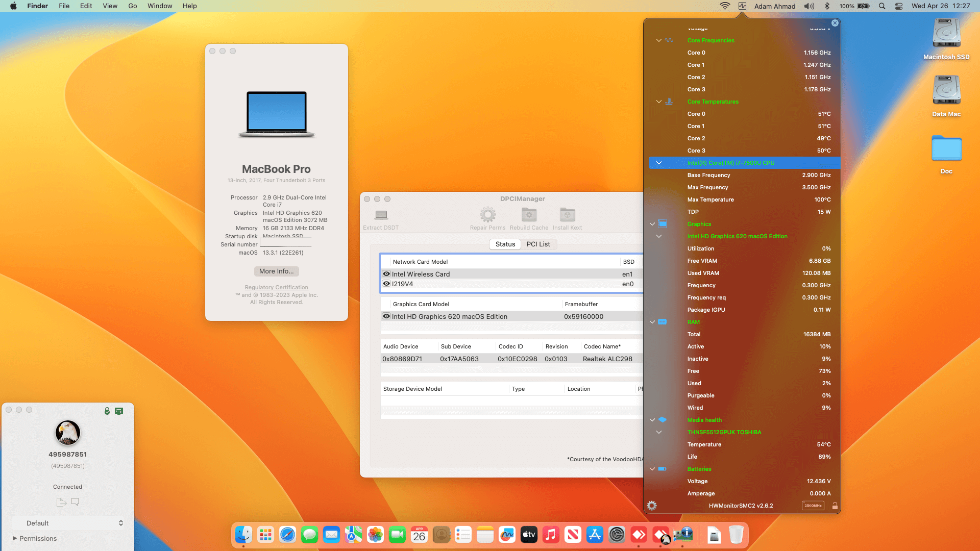Toggle eye icon for Intel HD Graphics 620

(x=386, y=316)
